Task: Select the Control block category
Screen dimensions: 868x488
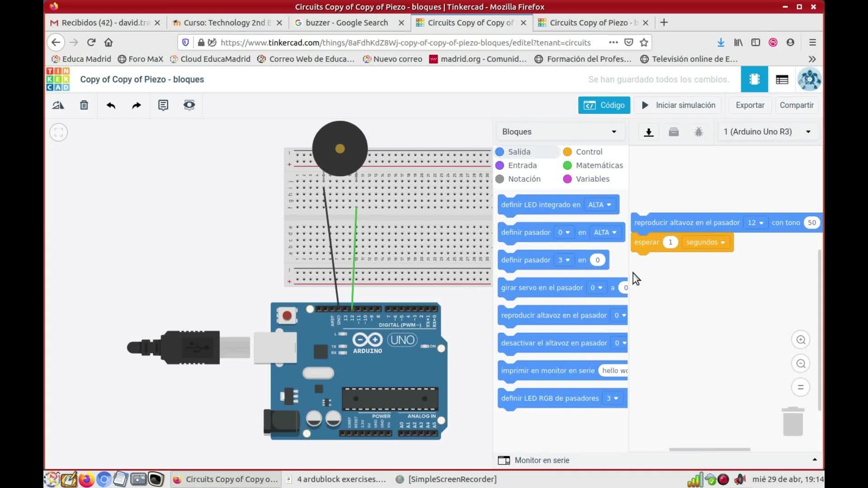Action: (589, 152)
